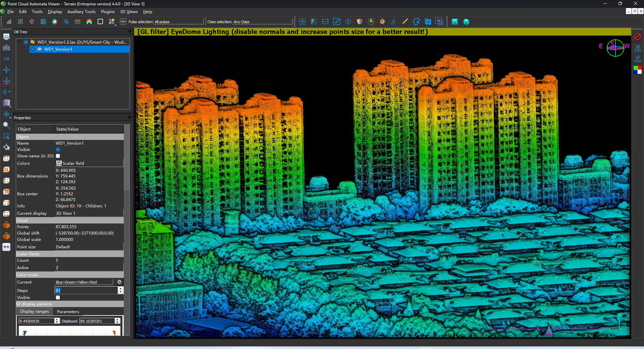Viewport: 644px width, 349px height.
Task: Uncheck the Visible checkbox in Object properties
Action: point(58,150)
